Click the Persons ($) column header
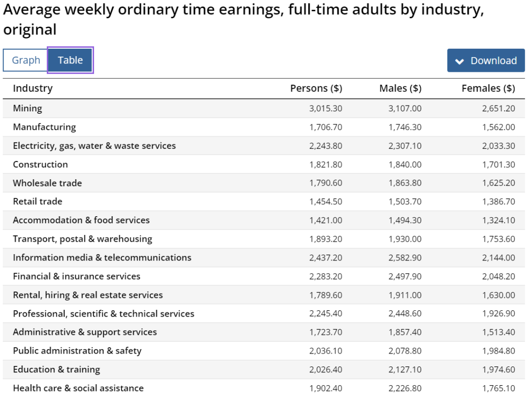532x395 pixels. 316,88
